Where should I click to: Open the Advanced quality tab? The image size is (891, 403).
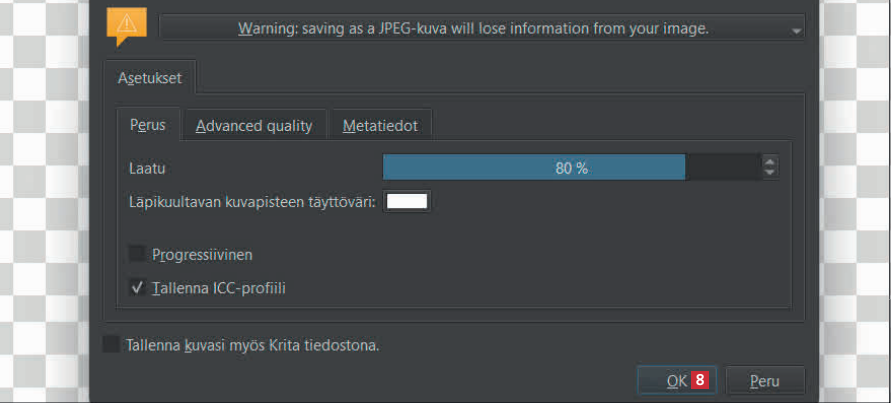pyautogui.click(x=254, y=125)
